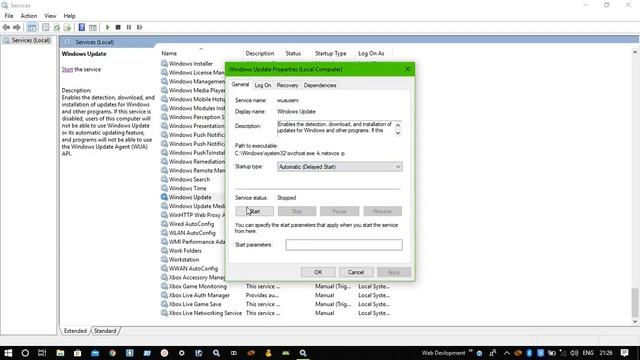Image resolution: width=640 pixels, height=360 pixels.
Task: Click the description box scroll-up arrow
Action: coord(398,125)
